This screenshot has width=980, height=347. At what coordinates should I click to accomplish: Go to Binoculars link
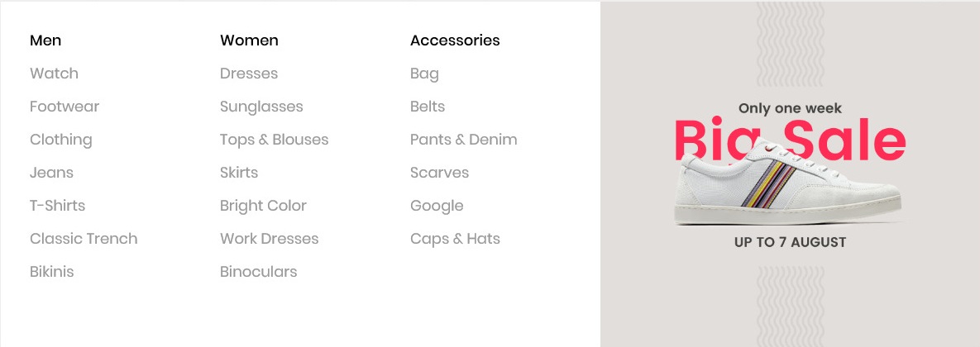(x=258, y=272)
